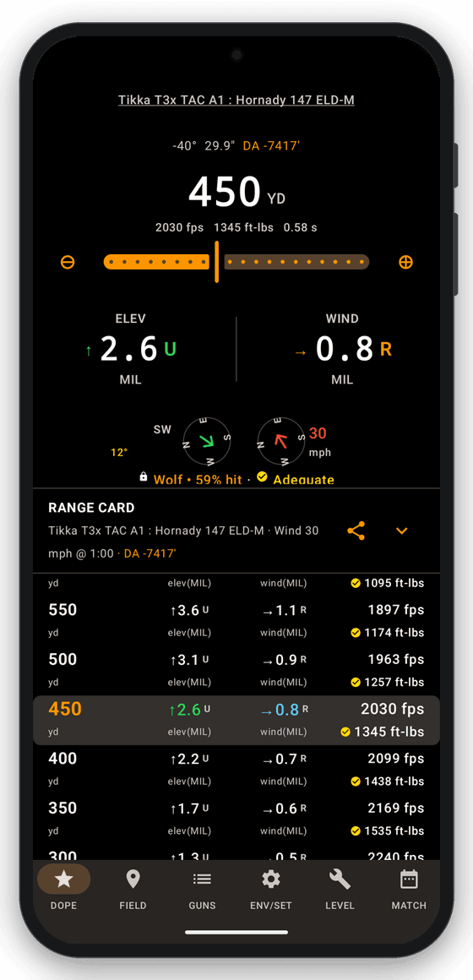Tap the 2030 fps stat under range
Screen dimensions: 473x980
click(179, 227)
